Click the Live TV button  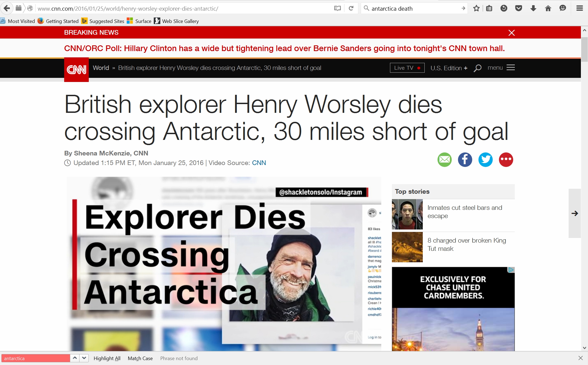click(x=407, y=68)
